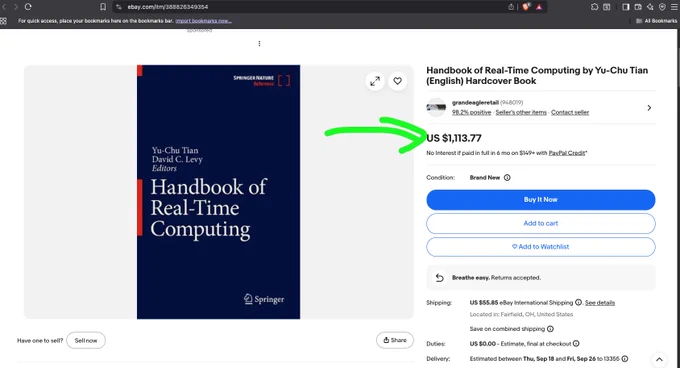The image size is (680, 368).
Task: Select the US $1,113.77 price text
Action: 454,138
